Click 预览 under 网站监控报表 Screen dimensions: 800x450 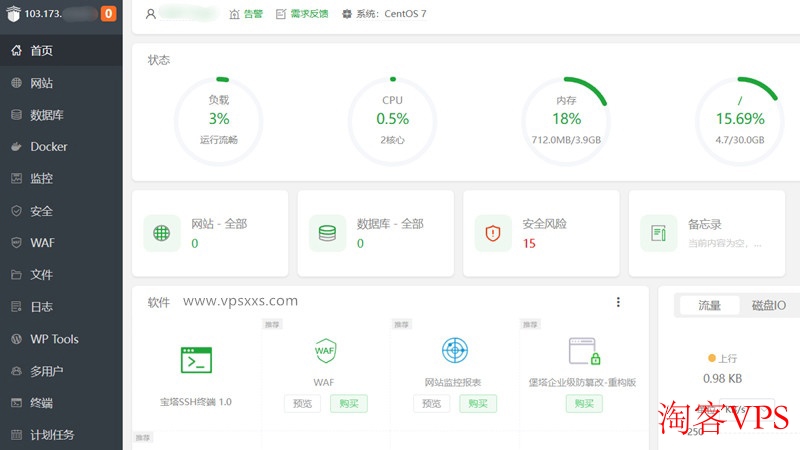click(432, 404)
